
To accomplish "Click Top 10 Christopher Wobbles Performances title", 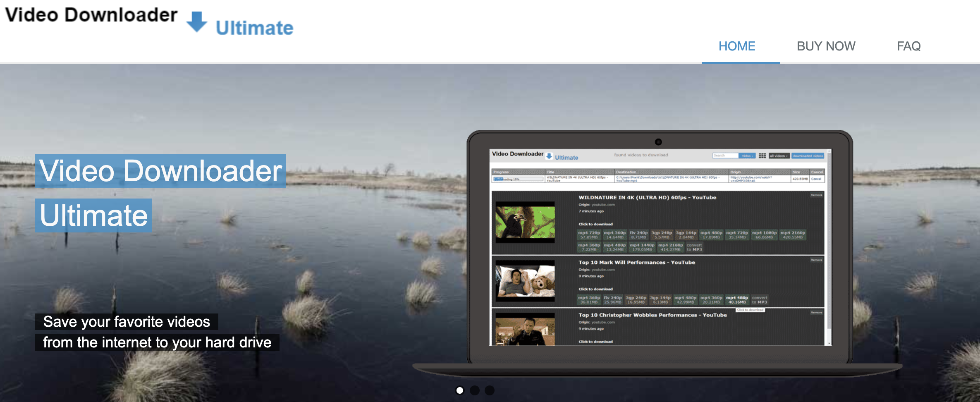I will point(653,315).
